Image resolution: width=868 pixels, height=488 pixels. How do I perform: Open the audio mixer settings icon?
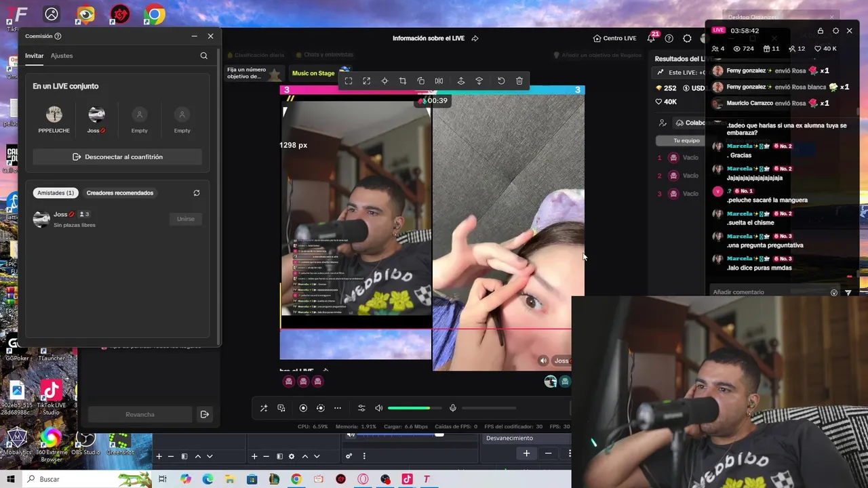coord(361,408)
